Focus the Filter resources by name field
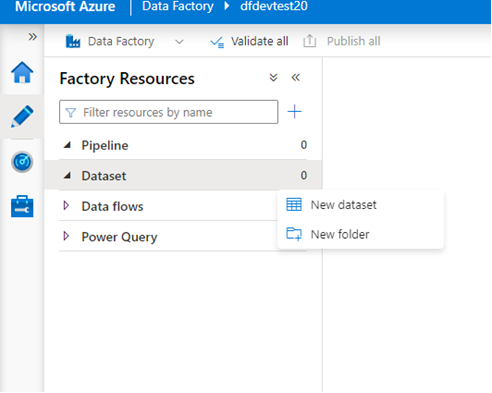Screen dimensions: 492x393 [169, 112]
